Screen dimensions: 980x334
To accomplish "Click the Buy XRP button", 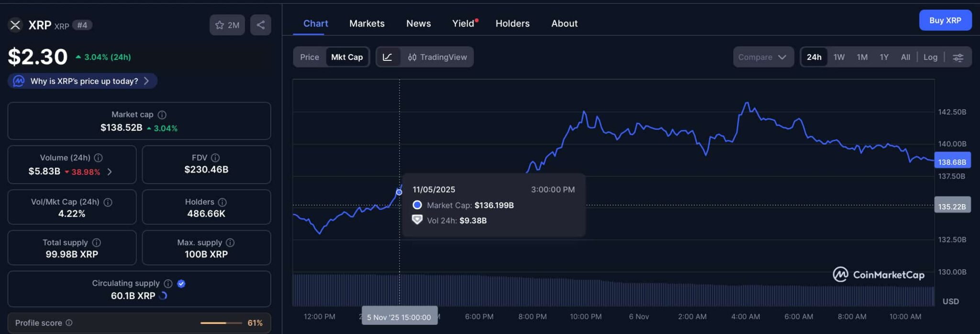I will click(x=945, y=21).
